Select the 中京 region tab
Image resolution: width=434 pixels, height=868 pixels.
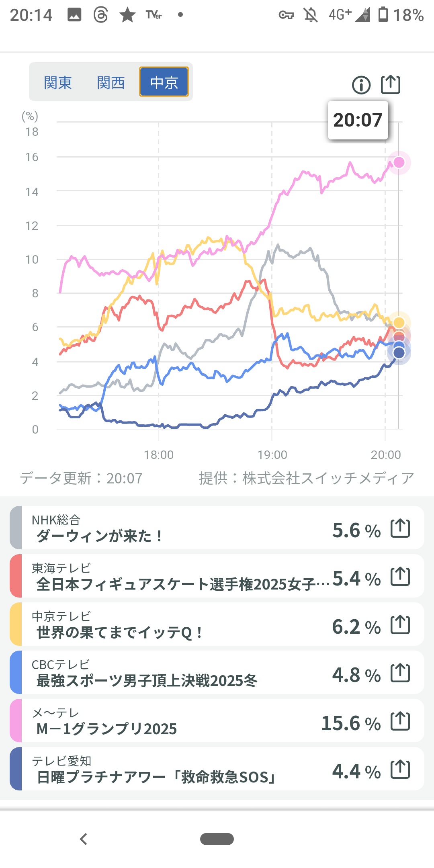pyautogui.click(x=164, y=82)
